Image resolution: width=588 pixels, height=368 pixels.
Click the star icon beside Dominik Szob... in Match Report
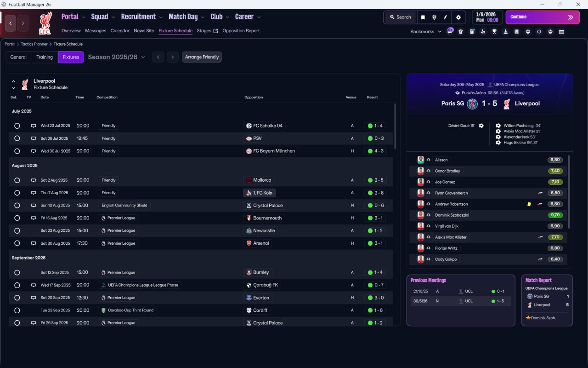(528, 318)
